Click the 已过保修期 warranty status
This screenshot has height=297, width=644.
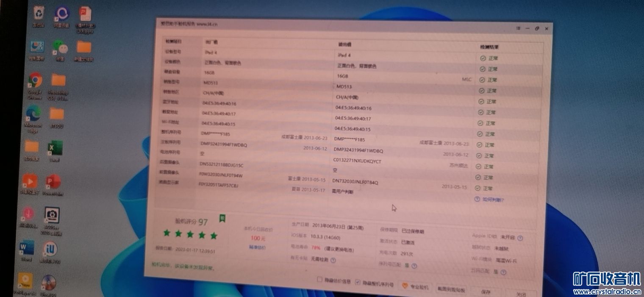(413, 231)
